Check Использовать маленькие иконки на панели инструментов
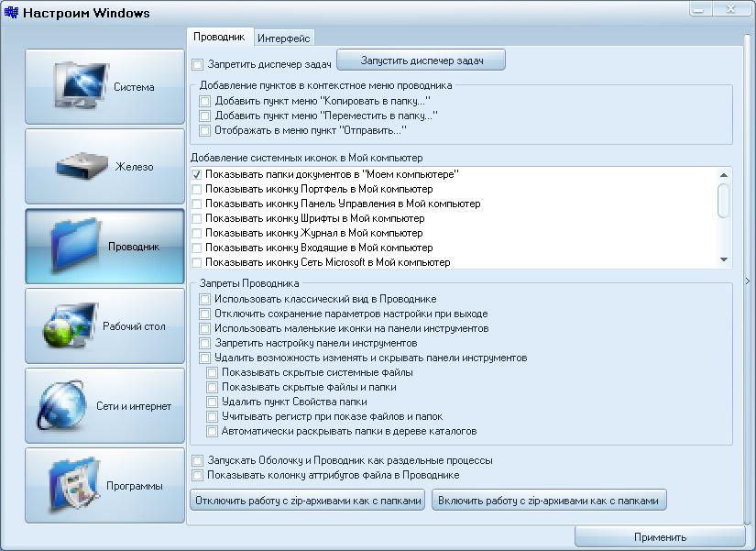The height and width of the screenshot is (551, 756). pos(204,328)
